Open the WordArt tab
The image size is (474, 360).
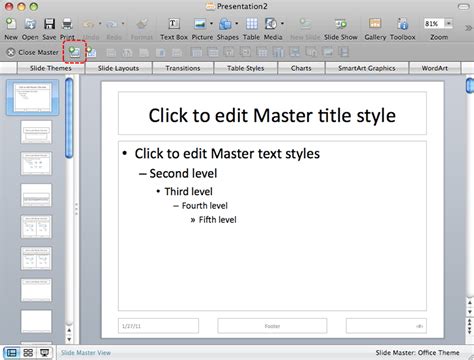coord(435,68)
